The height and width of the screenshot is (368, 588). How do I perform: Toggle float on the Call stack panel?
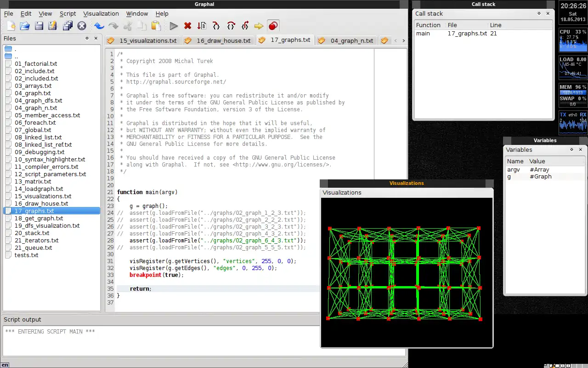[539, 14]
